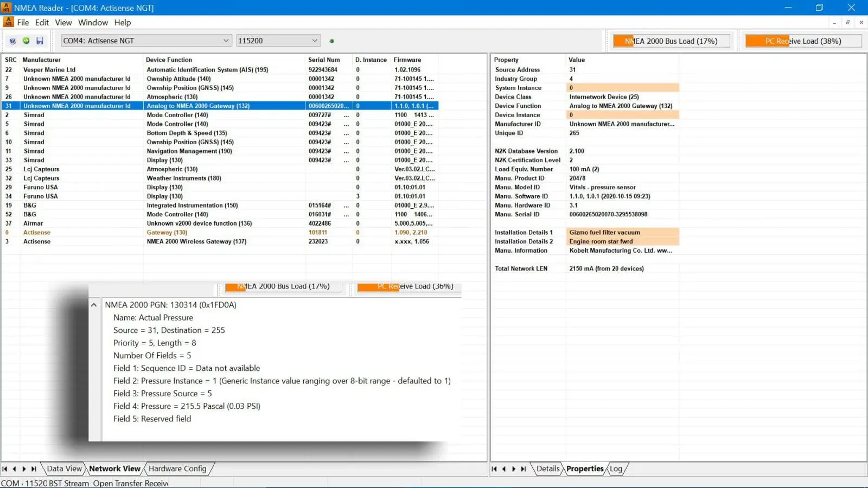Image resolution: width=868 pixels, height=488 pixels.
Task: Go to last tab in left pane tab scroller
Action: click(34, 469)
